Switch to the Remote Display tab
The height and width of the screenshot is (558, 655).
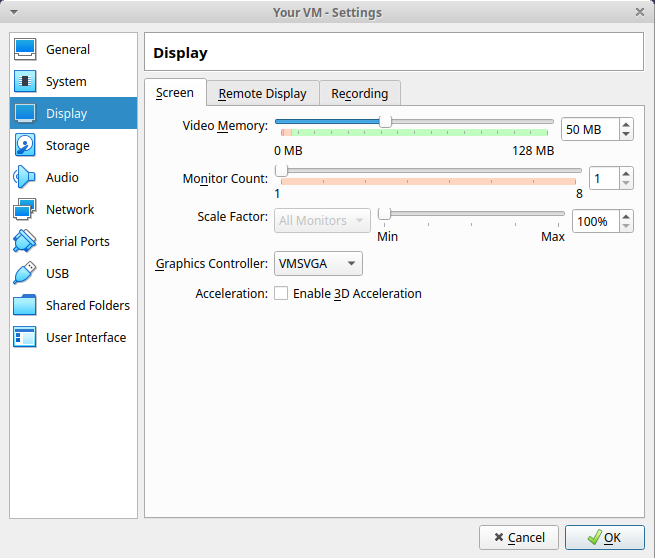[x=263, y=94]
